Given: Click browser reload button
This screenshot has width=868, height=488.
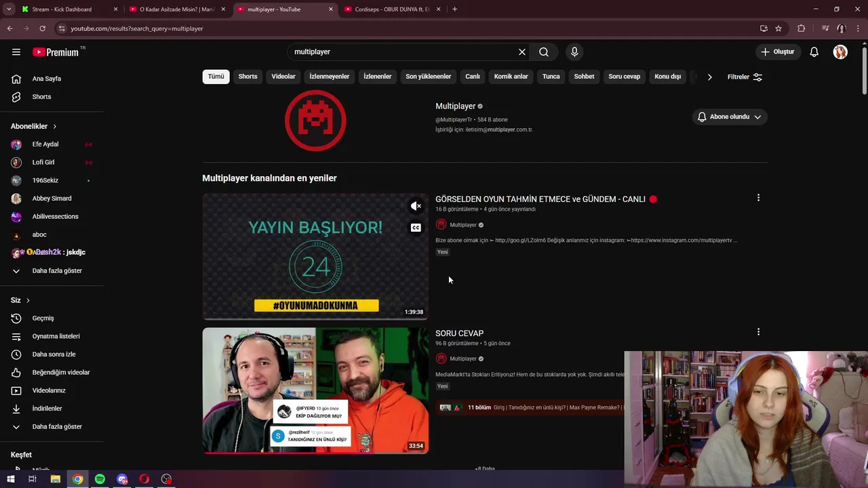Looking at the screenshot, I should [42, 28].
